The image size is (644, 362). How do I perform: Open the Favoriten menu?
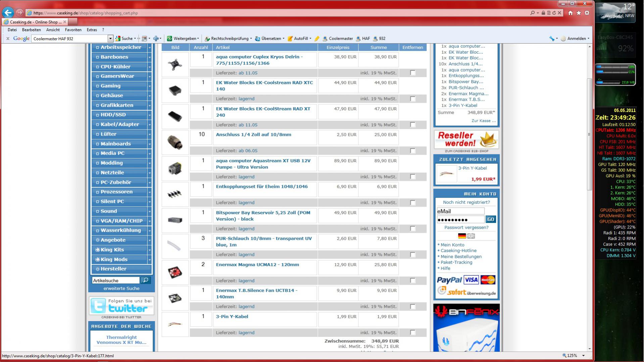pyautogui.click(x=73, y=30)
